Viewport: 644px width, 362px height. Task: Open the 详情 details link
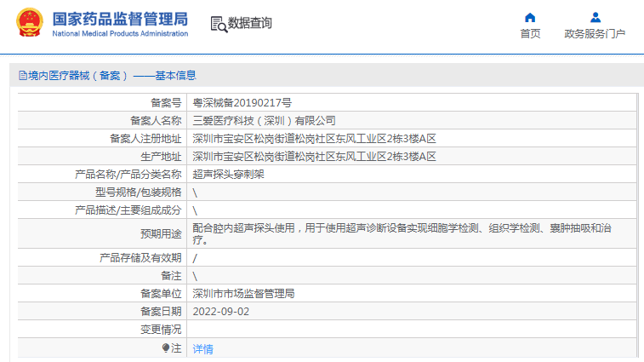[x=202, y=349]
